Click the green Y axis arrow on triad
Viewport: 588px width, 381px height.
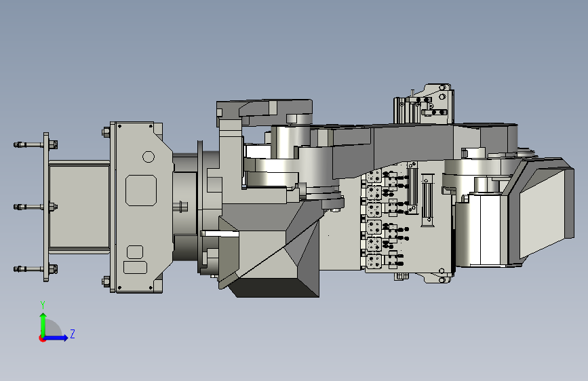click(43, 325)
